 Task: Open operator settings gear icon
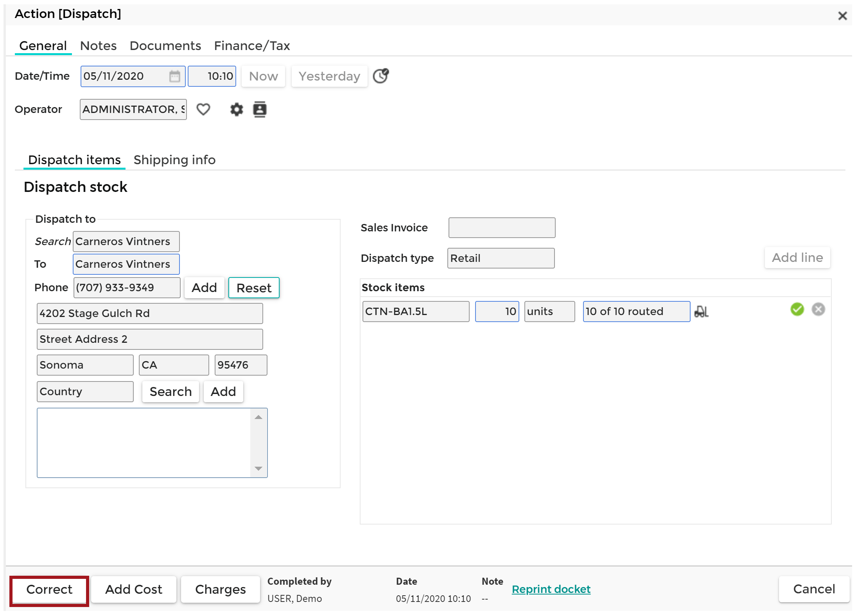pos(237,109)
